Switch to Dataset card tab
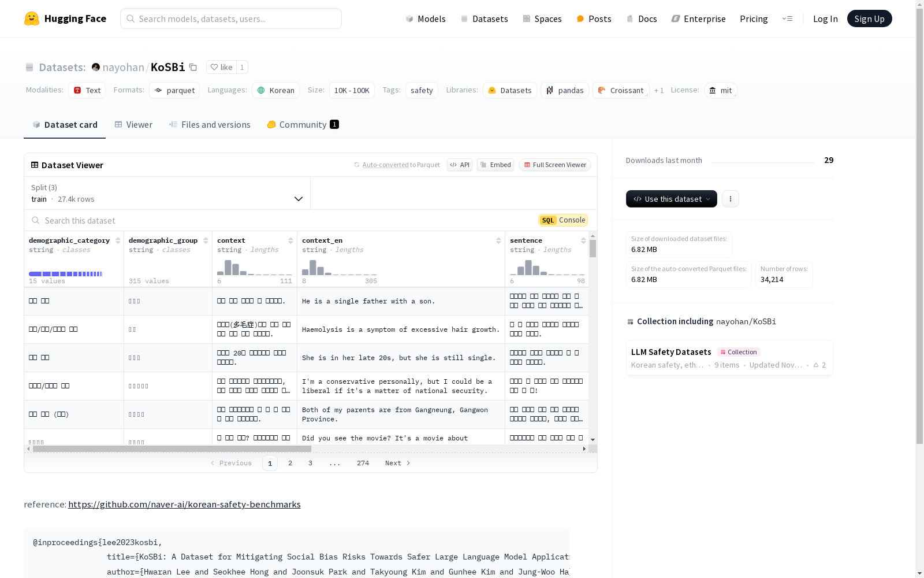This screenshot has width=924, height=578. (65, 124)
